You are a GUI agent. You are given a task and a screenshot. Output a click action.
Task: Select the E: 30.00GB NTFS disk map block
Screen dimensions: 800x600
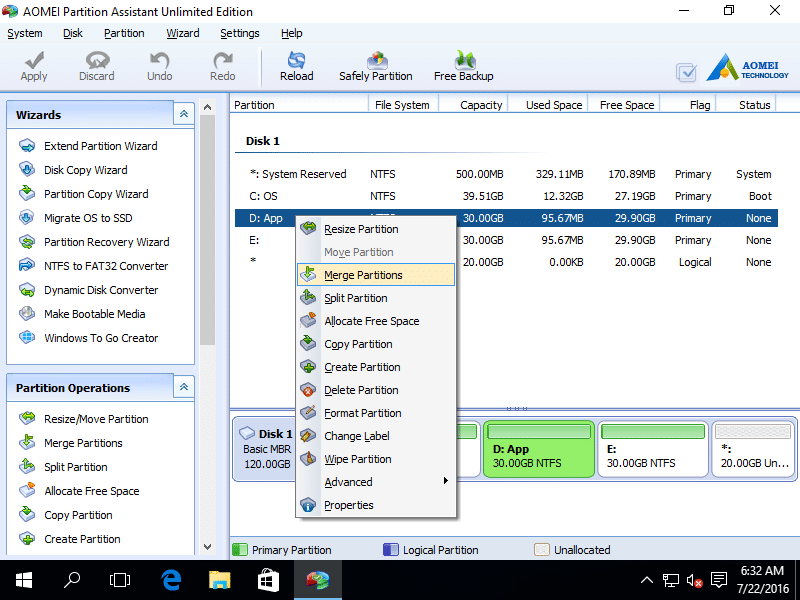click(653, 449)
